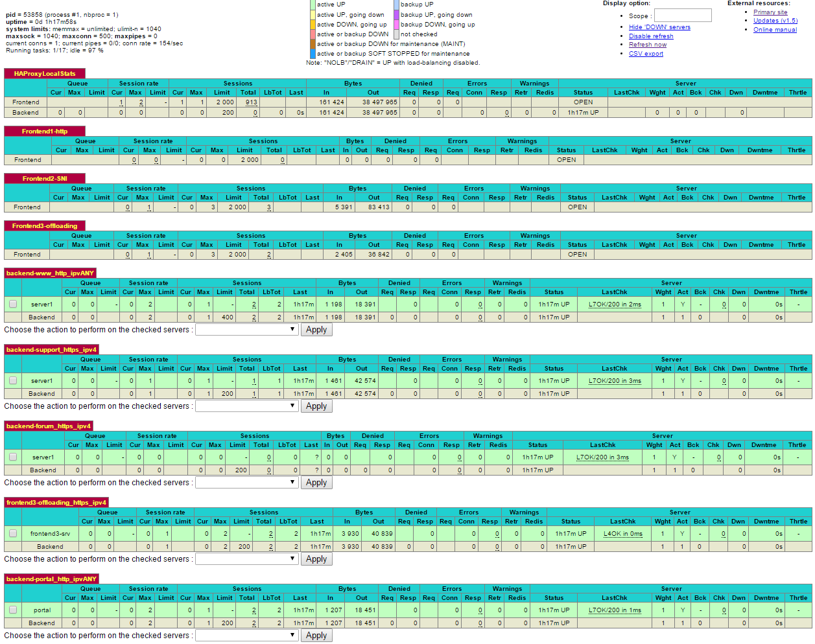Disable auto refresh via Disable refresh link
Image resolution: width=815 pixels, height=644 pixels.
click(651, 36)
